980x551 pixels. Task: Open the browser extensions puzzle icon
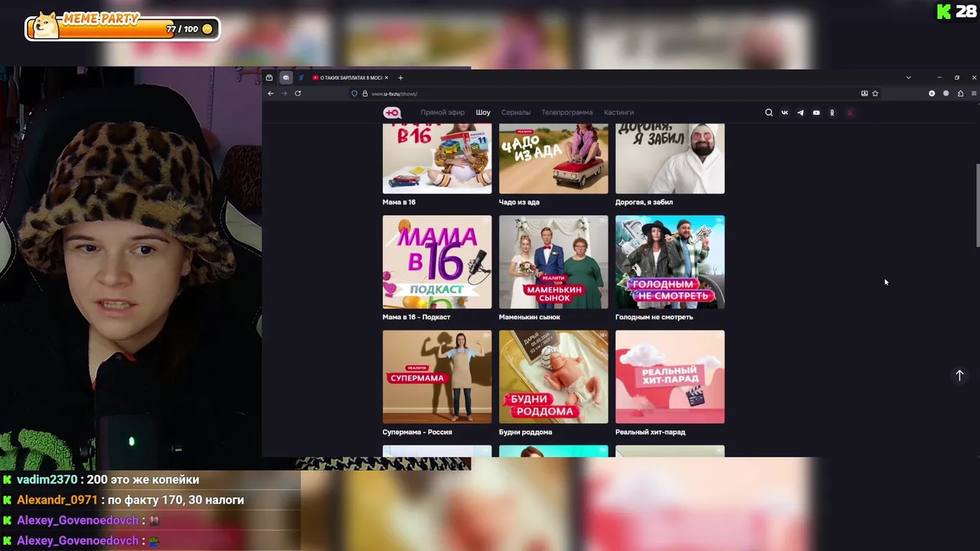point(960,93)
